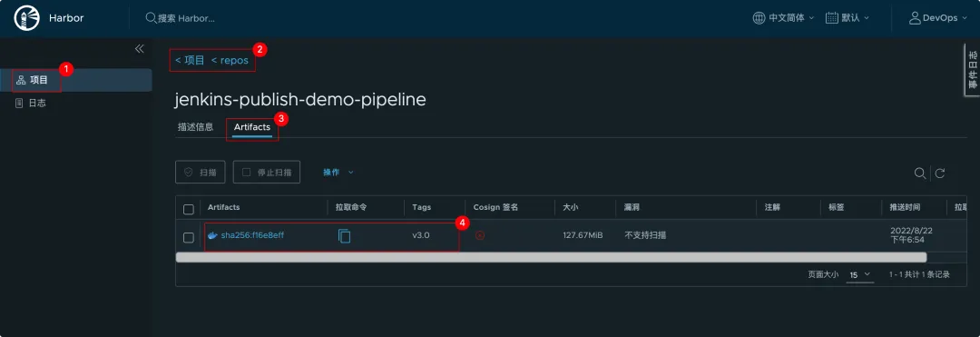This screenshot has width=980, height=337.
Task: Open the DevOps user menu
Action: coord(938,18)
